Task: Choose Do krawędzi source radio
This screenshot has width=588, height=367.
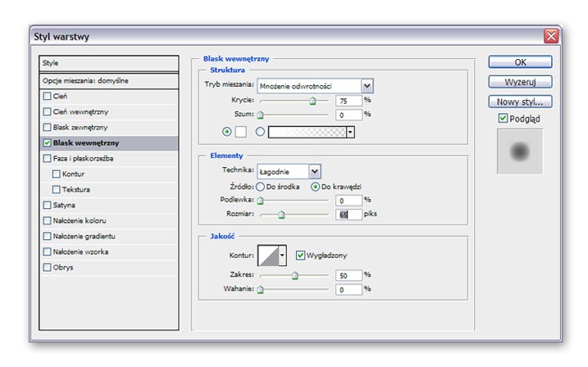Action: pyautogui.click(x=316, y=187)
